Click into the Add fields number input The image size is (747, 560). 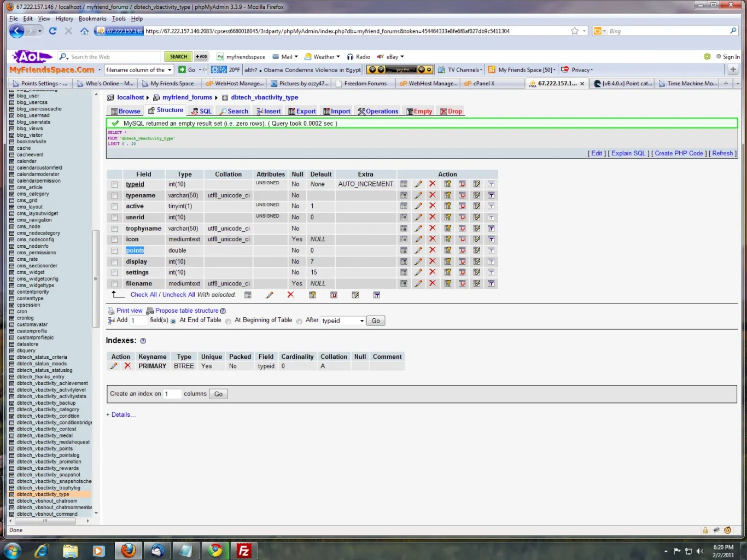(x=138, y=320)
